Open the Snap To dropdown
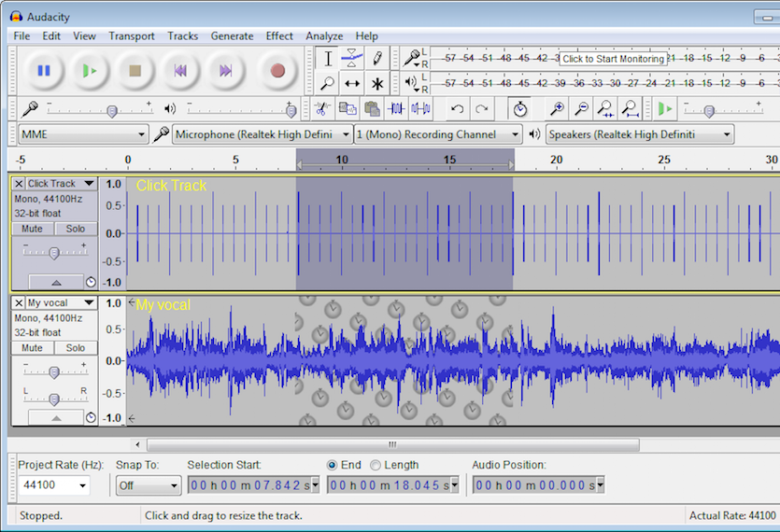 (x=148, y=485)
